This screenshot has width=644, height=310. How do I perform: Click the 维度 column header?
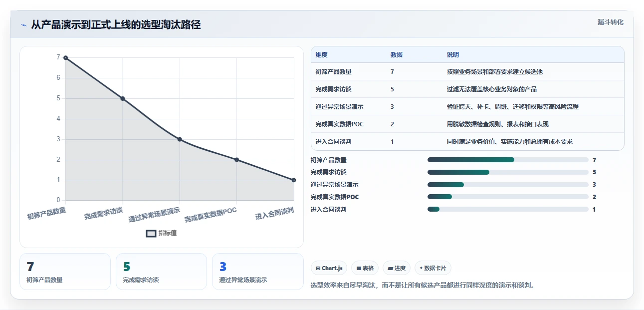point(322,55)
